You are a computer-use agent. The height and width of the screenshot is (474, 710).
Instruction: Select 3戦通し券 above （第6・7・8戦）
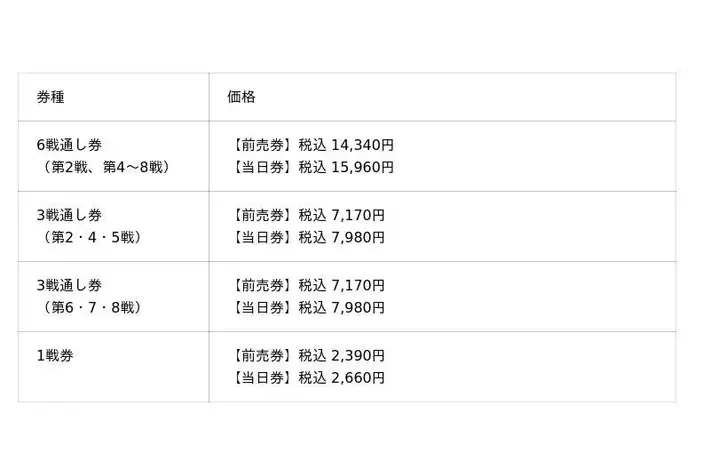coord(69,285)
